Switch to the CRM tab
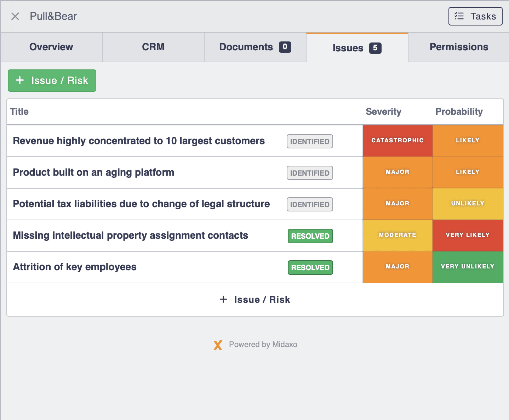Viewport: 509px width, 420px height. tap(153, 47)
